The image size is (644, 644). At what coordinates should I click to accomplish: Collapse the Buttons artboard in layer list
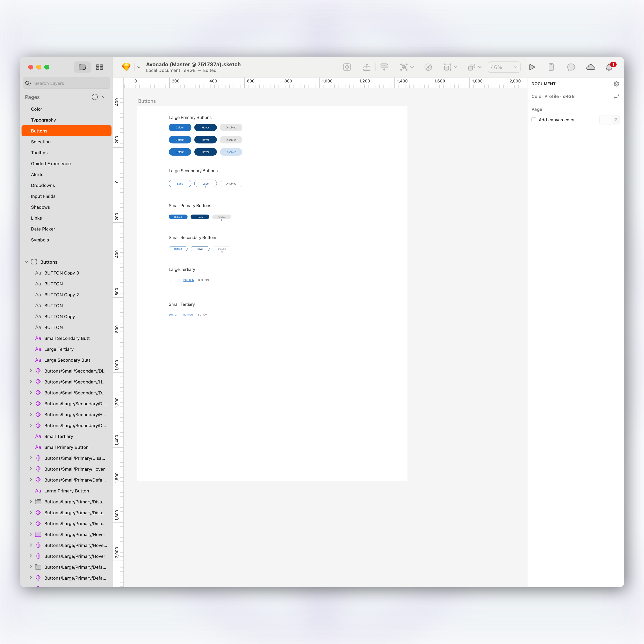click(x=26, y=262)
